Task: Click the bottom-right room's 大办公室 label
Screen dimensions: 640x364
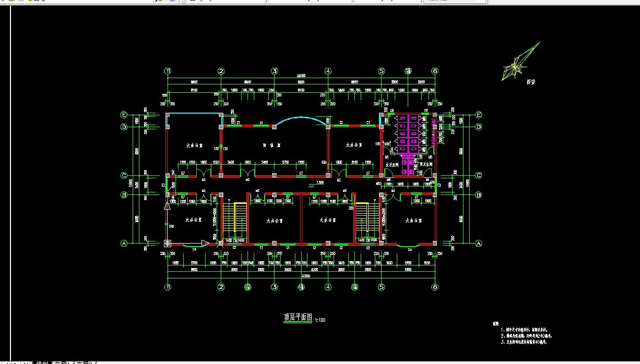Action: click(414, 220)
